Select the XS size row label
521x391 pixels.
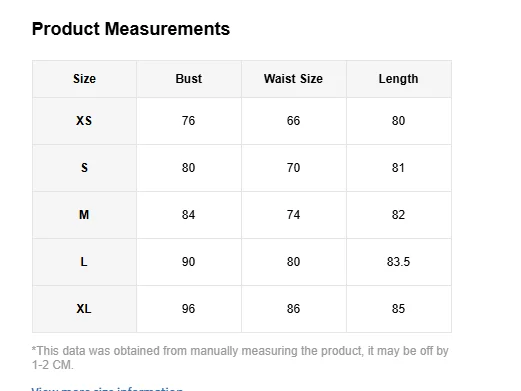click(x=84, y=121)
